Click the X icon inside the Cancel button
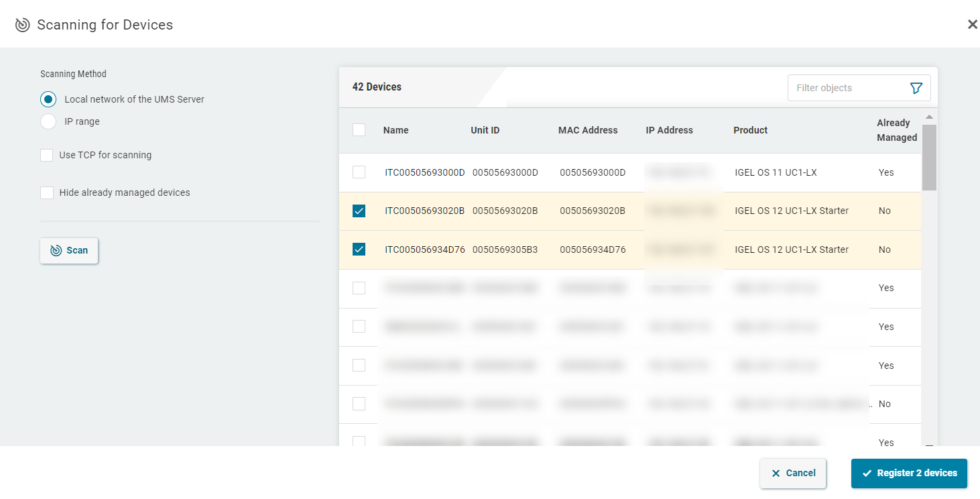The image size is (980, 499). [778, 473]
